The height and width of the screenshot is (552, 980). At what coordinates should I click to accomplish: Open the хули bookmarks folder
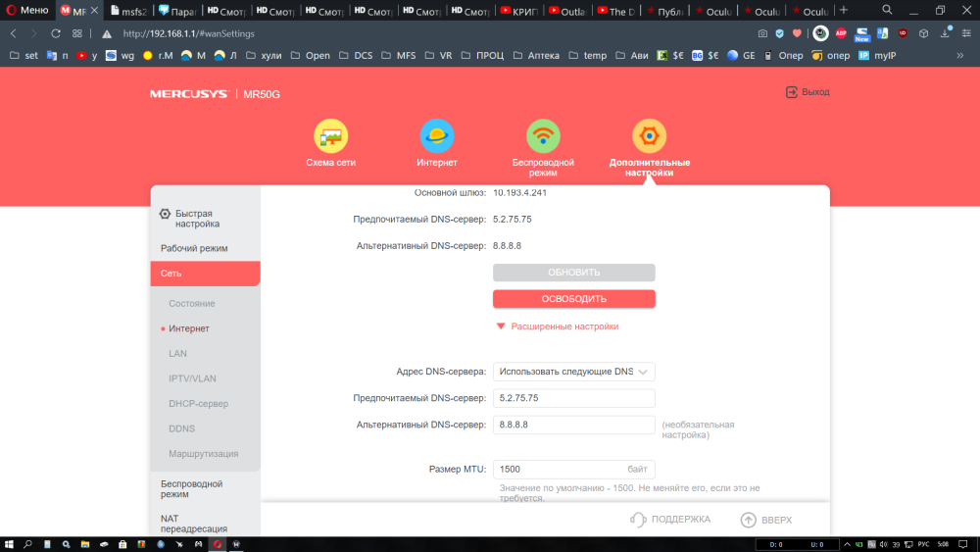(264, 56)
